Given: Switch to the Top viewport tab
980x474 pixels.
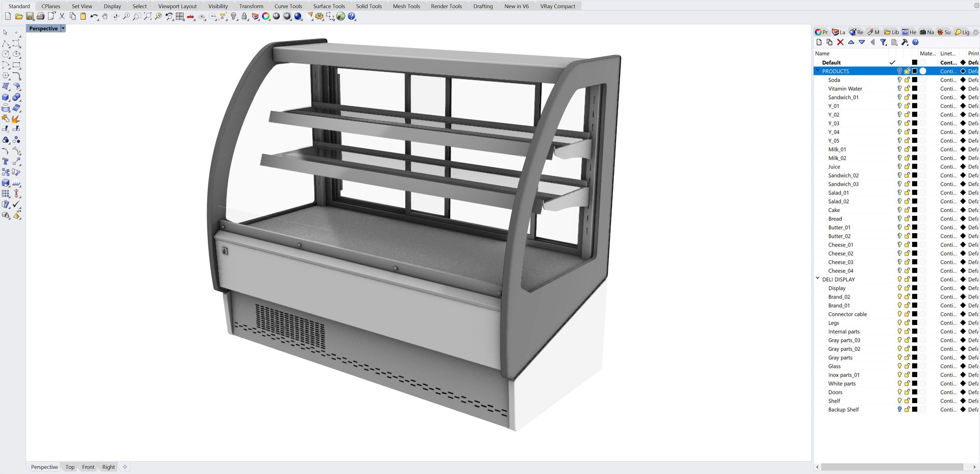Looking at the screenshot, I should pos(70,467).
